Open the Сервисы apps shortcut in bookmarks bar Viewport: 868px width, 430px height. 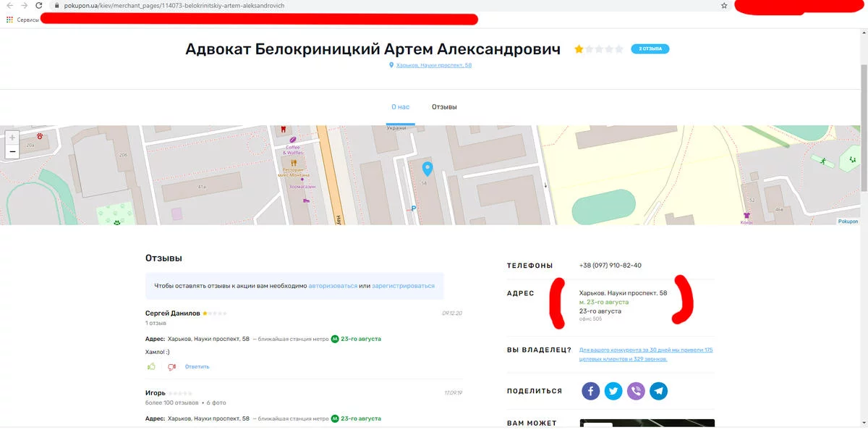(22, 20)
